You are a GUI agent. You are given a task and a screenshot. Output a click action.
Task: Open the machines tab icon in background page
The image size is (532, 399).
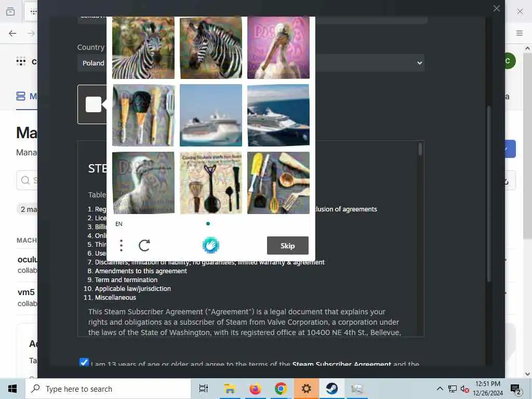coord(21,96)
